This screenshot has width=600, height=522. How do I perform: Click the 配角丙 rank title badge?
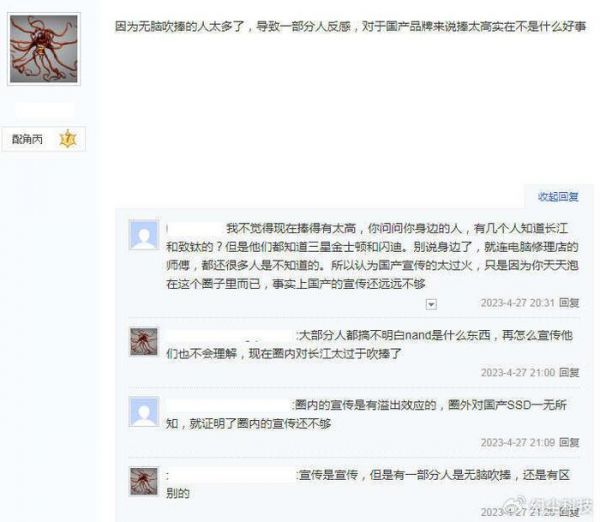pos(44,139)
